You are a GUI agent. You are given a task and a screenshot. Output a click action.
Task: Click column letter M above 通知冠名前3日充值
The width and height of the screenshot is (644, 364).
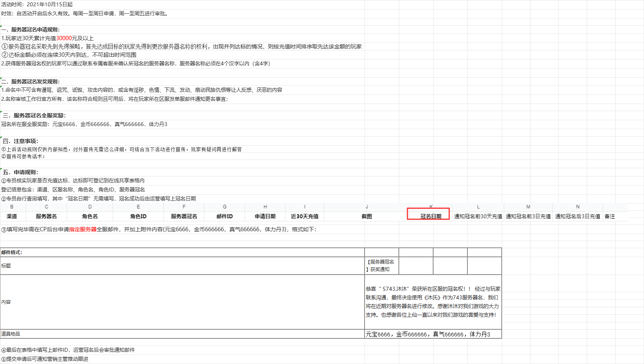pos(528,207)
